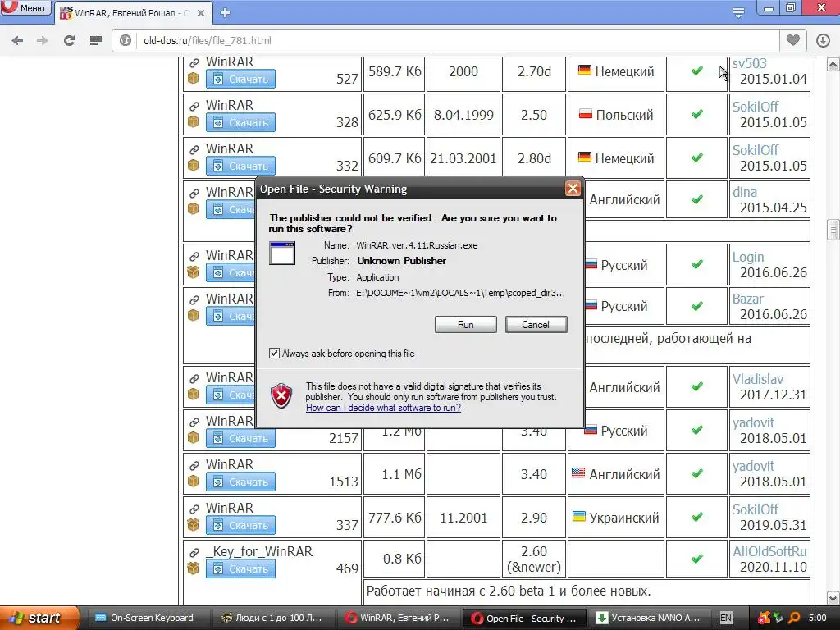
Task: Click the vertical scrollbar thumb
Action: click(833, 230)
